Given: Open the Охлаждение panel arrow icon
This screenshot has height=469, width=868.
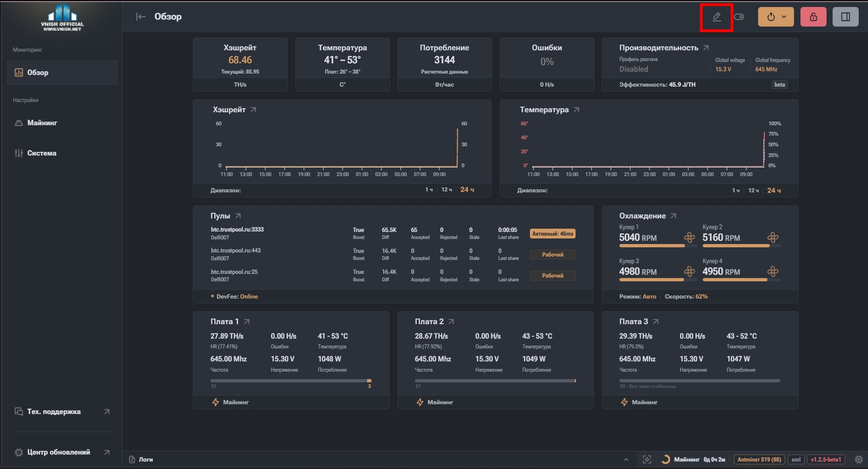Looking at the screenshot, I should pyautogui.click(x=673, y=216).
